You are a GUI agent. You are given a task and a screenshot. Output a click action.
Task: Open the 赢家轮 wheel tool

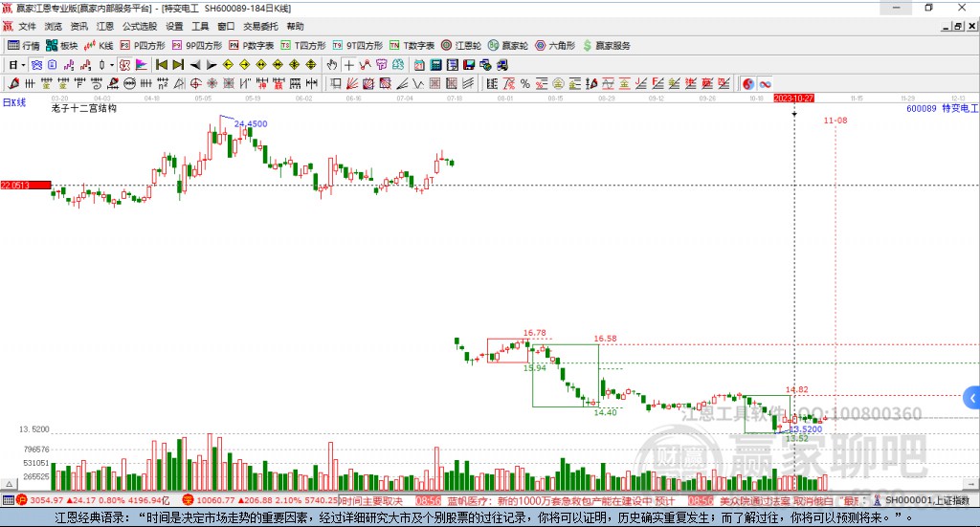(508, 46)
